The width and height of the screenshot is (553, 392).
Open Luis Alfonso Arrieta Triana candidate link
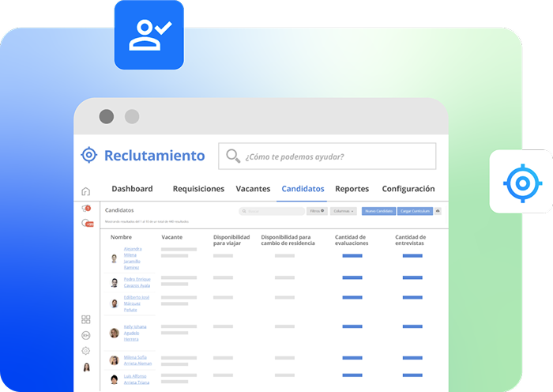click(137, 379)
